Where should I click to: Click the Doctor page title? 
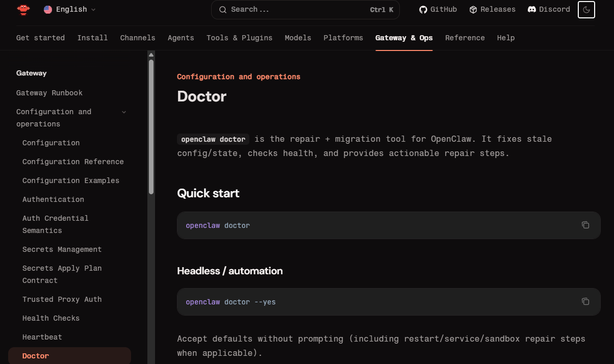pyautogui.click(x=201, y=96)
